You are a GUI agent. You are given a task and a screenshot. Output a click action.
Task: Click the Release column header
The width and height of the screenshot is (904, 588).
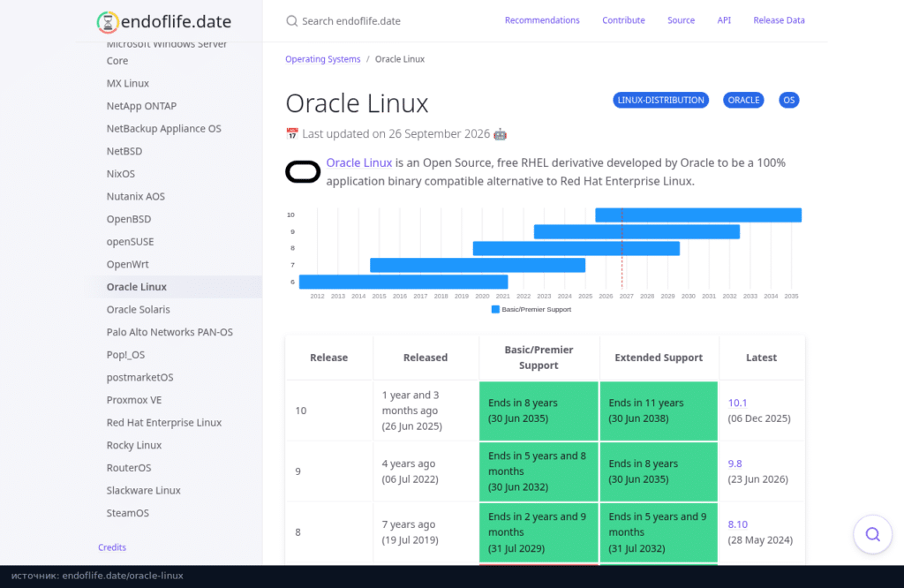point(328,358)
